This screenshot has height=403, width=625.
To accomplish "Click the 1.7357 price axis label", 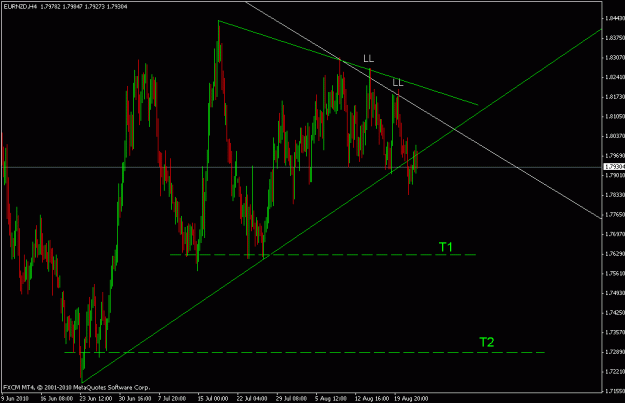I will click(x=615, y=332).
